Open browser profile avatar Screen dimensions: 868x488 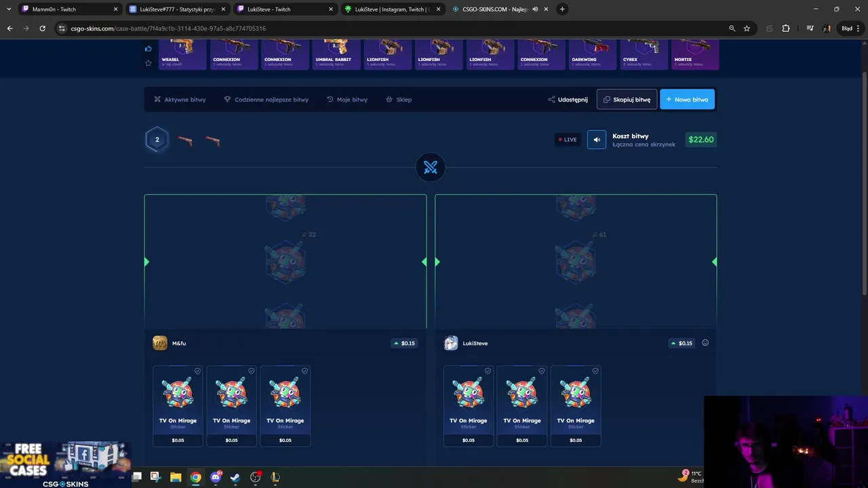click(x=827, y=28)
